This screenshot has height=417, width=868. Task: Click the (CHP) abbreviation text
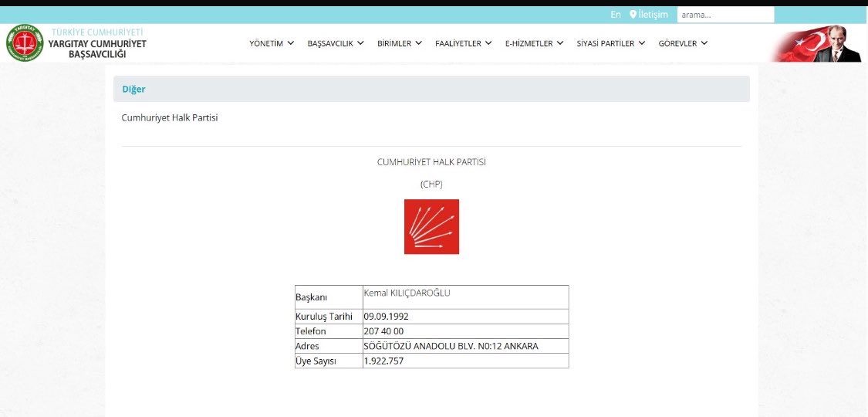tap(431, 185)
